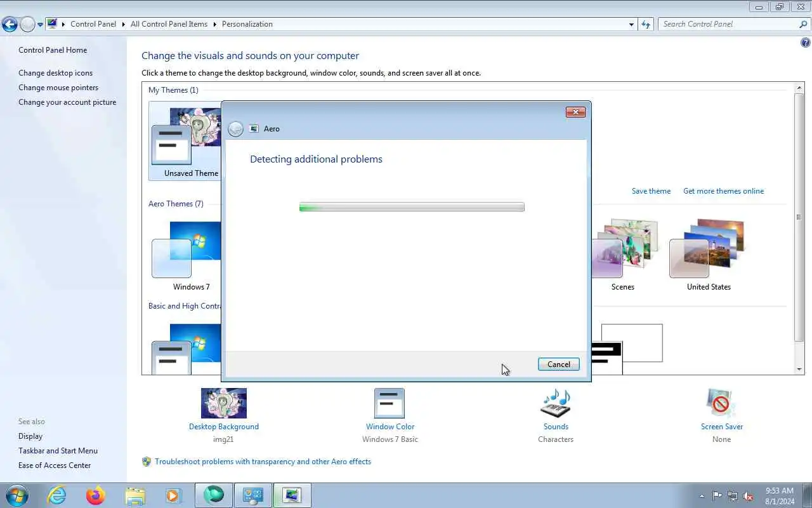Image resolution: width=812 pixels, height=508 pixels.
Task: Open Change mouse pointers
Action: 58,88
